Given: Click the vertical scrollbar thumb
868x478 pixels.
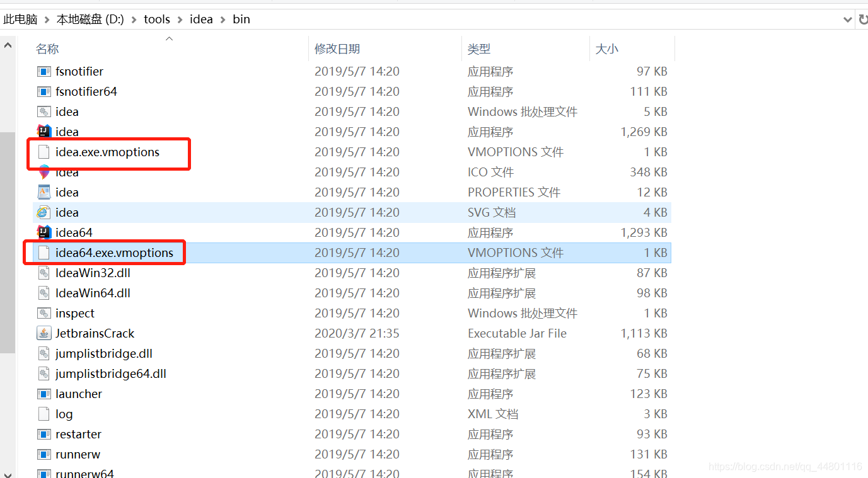Looking at the screenshot, I should point(8,242).
